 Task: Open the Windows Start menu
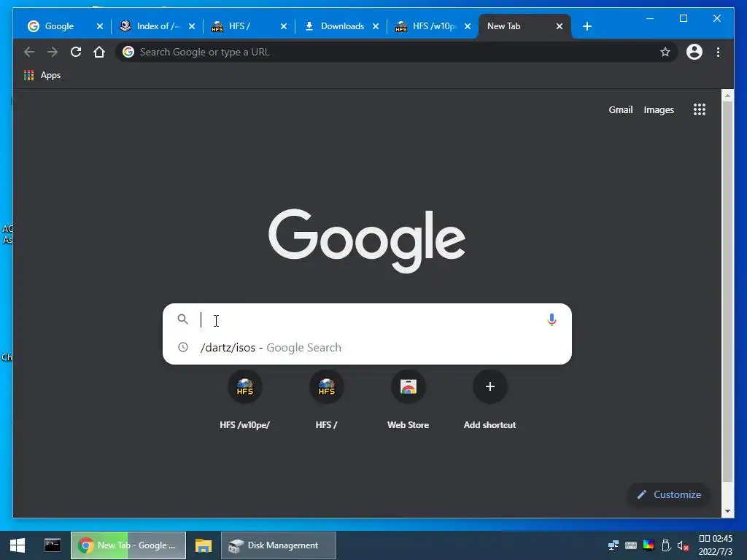pyautogui.click(x=18, y=545)
